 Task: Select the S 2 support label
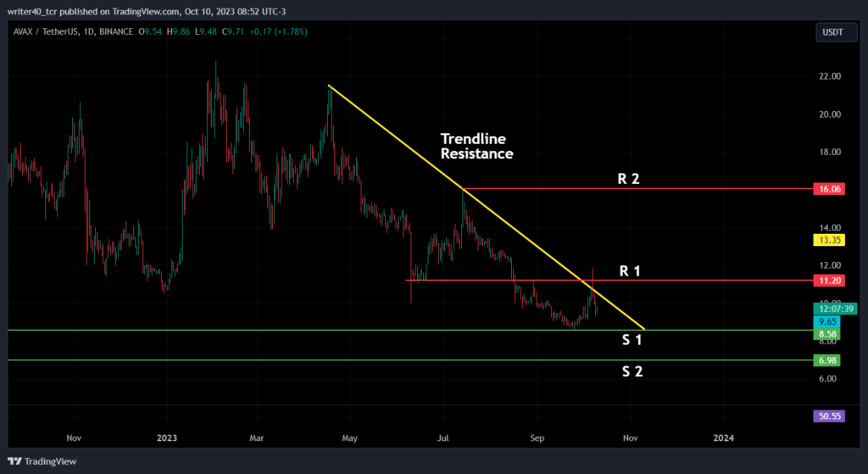632,371
